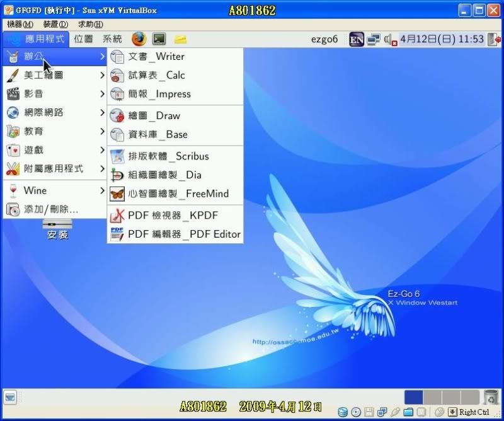This screenshot has width=504, height=421.
Task: Click the VirtualBox hard disk status icon
Action: click(343, 412)
